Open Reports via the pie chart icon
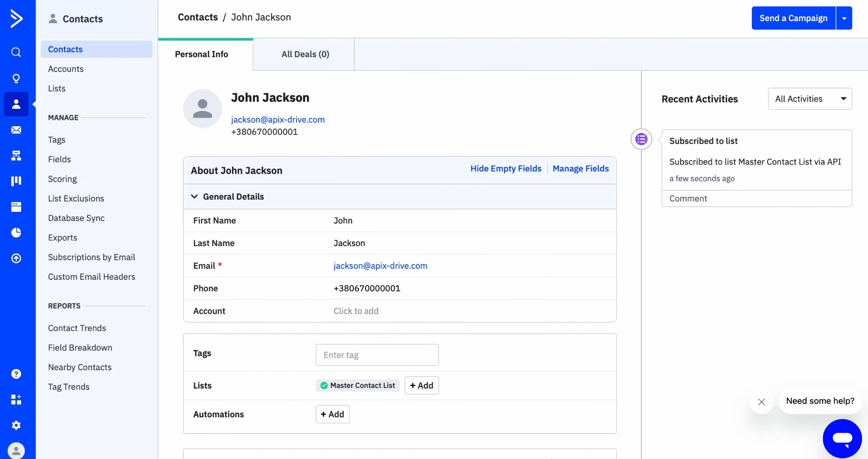Viewport: 868px width, 459px height. tap(16, 232)
